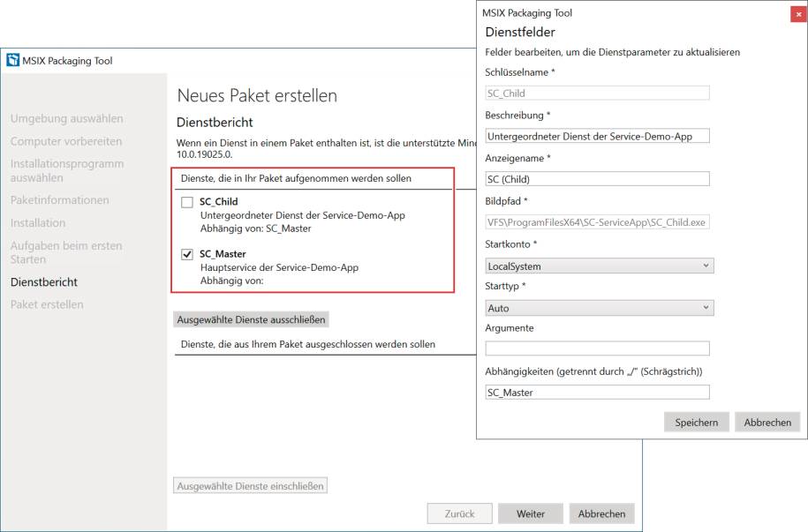Go to Paket erstellen step
808x532 pixels.
47,304
